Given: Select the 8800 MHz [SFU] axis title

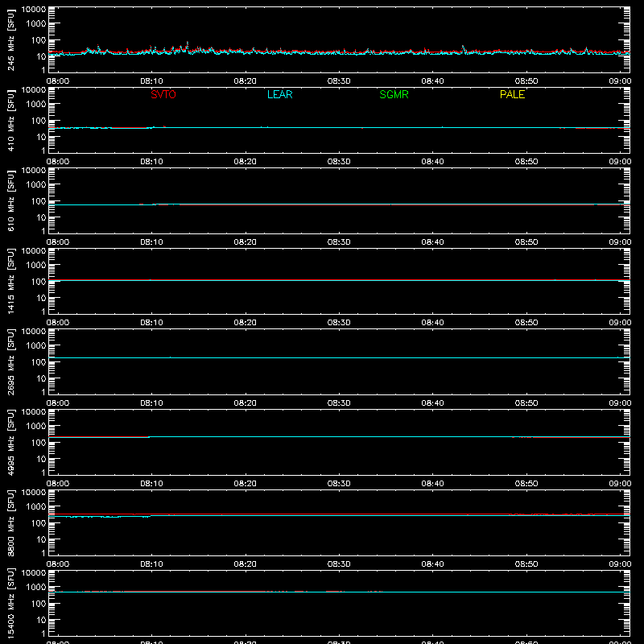Looking at the screenshot, I should coord(11,522).
